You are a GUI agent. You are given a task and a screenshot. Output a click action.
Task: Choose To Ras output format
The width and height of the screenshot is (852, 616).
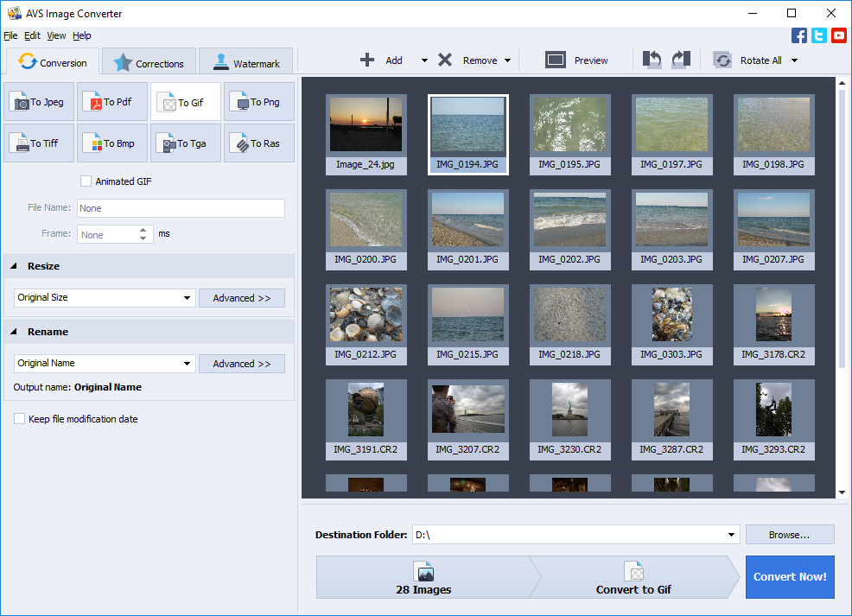pos(258,143)
